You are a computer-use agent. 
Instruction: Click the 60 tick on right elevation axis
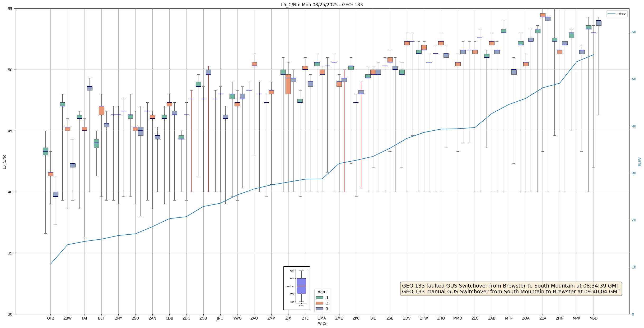tap(634, 32)
